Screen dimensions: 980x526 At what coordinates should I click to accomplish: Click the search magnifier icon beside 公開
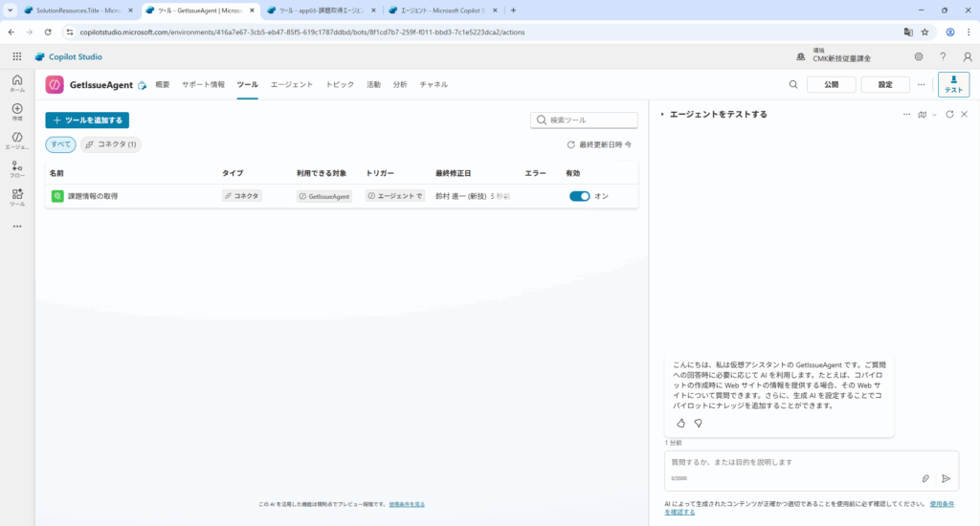[x=793, y=84]
